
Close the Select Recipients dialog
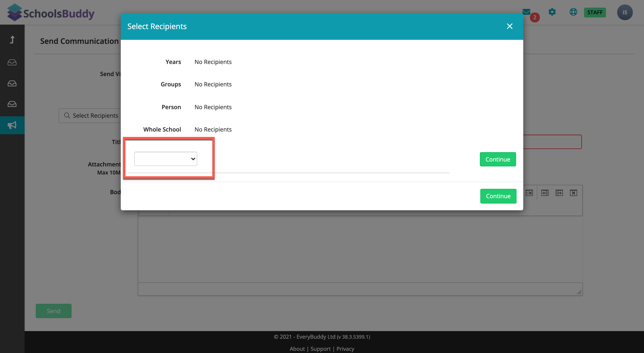point(510,26)
